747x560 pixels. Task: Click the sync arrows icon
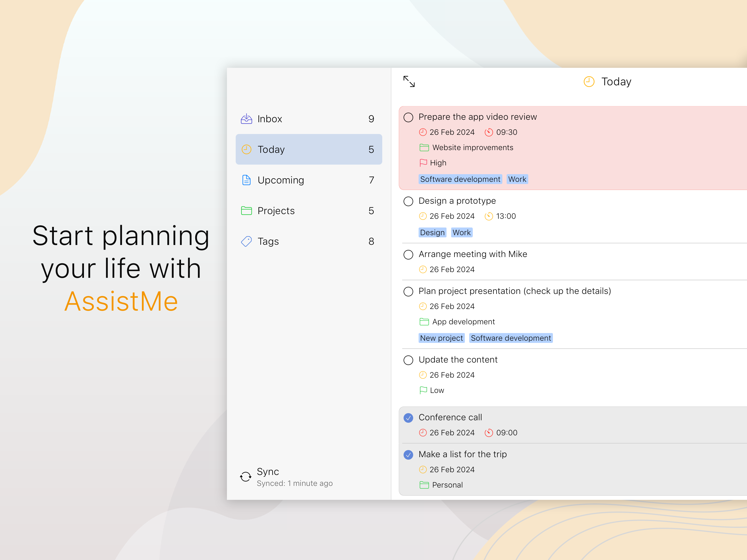[246, 477]
